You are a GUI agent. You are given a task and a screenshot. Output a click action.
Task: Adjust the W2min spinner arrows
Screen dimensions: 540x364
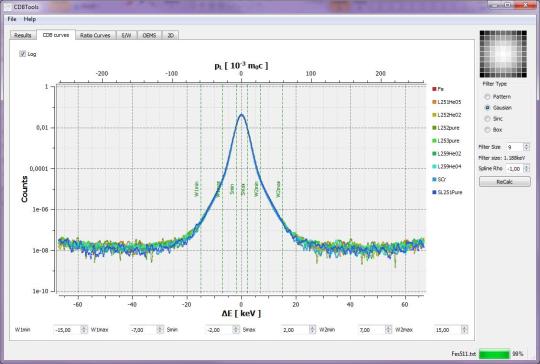click(x=388, y=330)
